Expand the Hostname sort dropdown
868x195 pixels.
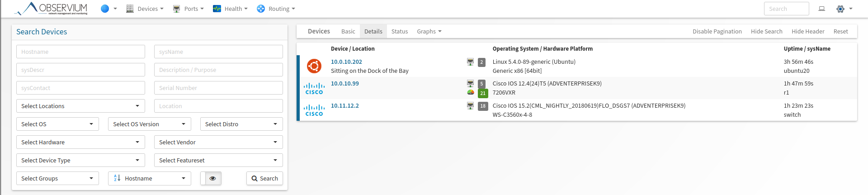point(150,178)
